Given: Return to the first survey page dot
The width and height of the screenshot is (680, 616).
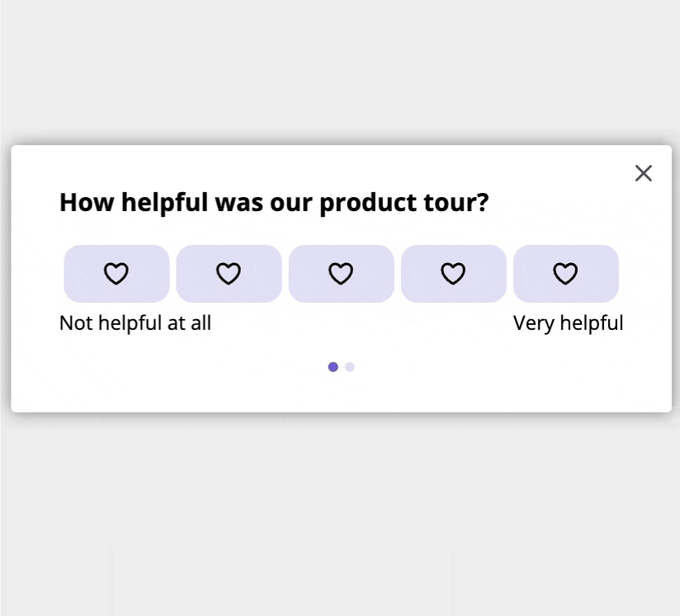Looking at the screenshot, I should pos(333,366).
